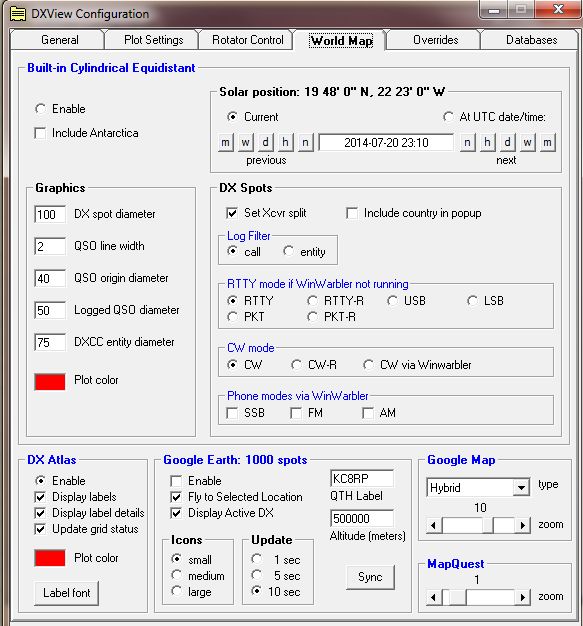Click the QTH Label field KC8RP
Viewport: 583px width, 626px height.
362,478
